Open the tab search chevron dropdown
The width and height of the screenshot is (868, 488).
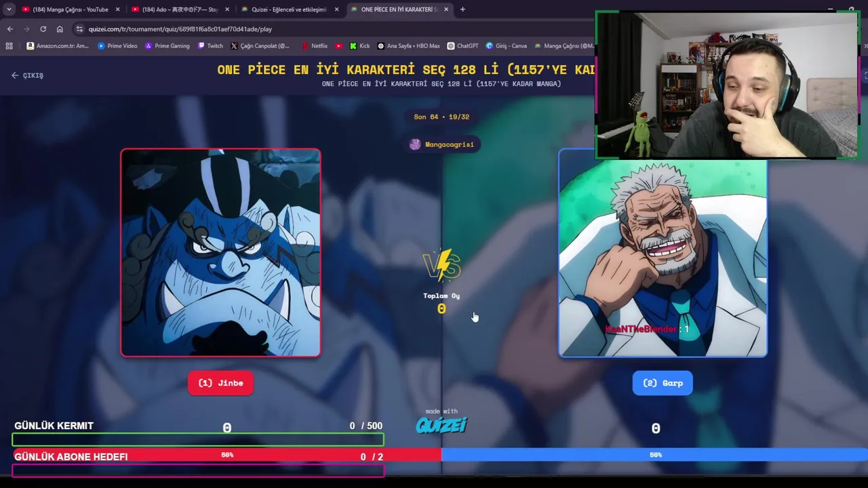(9, 9)
